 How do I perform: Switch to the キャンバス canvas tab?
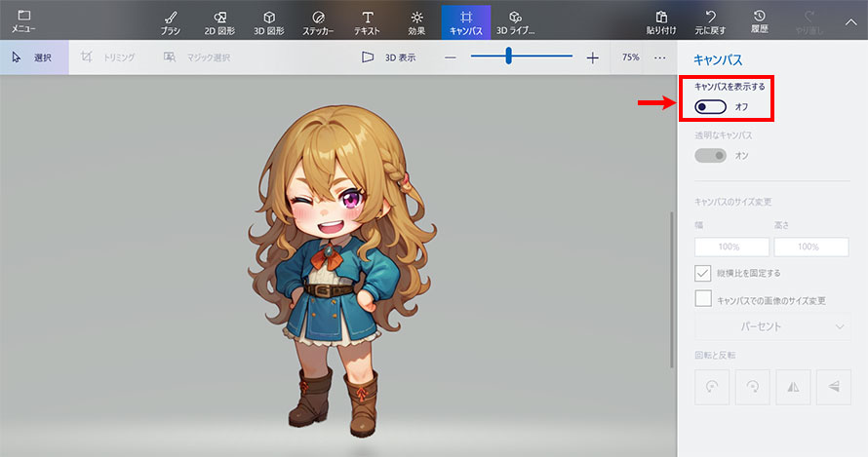tap(466, 22)
